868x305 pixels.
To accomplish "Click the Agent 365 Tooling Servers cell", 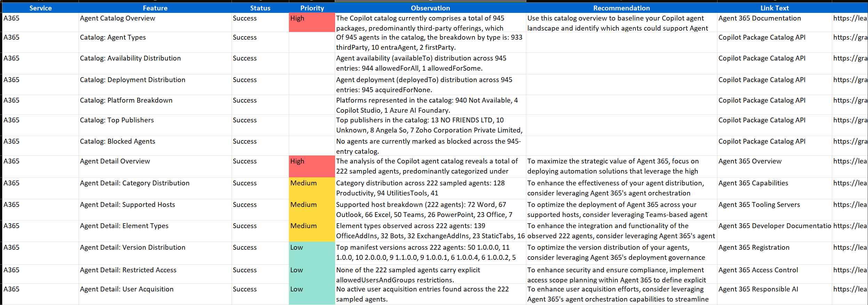I will pos(774,210).
